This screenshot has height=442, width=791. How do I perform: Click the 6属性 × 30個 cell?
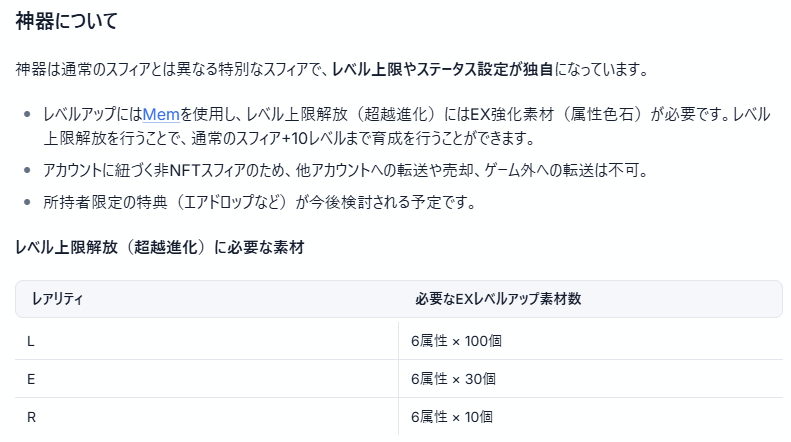pos(591,379)
